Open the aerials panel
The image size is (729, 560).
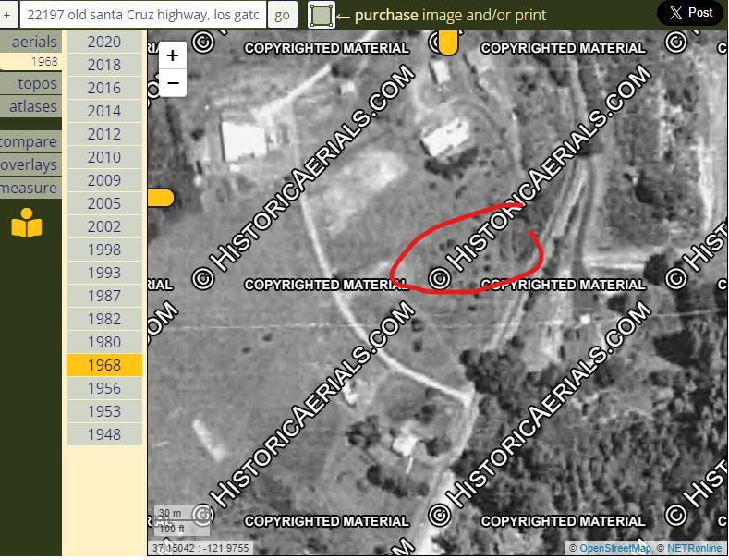coord(33,42)
